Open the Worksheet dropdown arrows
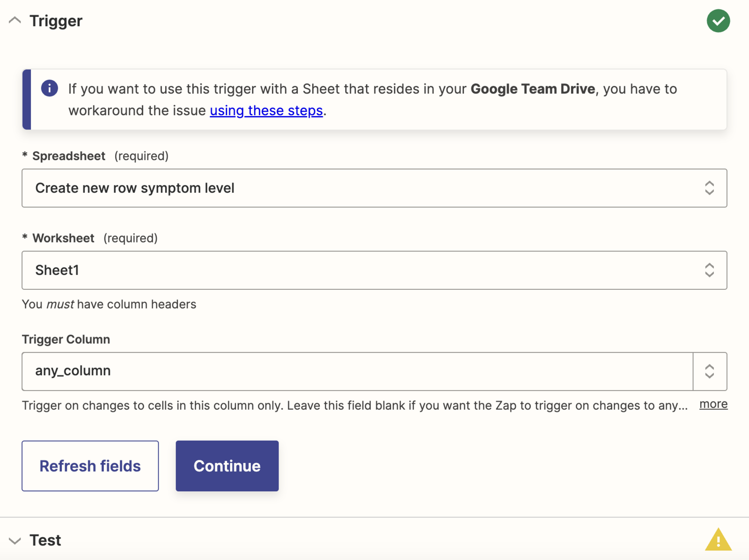This screenshot has width=749, height=560. [x=709, y=270]
